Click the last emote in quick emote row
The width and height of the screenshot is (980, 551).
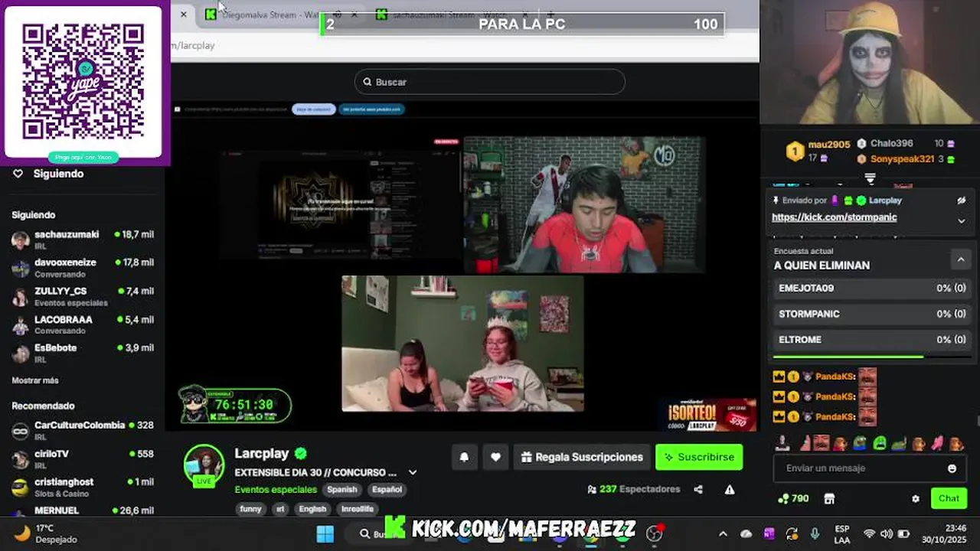(x=956, y=443)
